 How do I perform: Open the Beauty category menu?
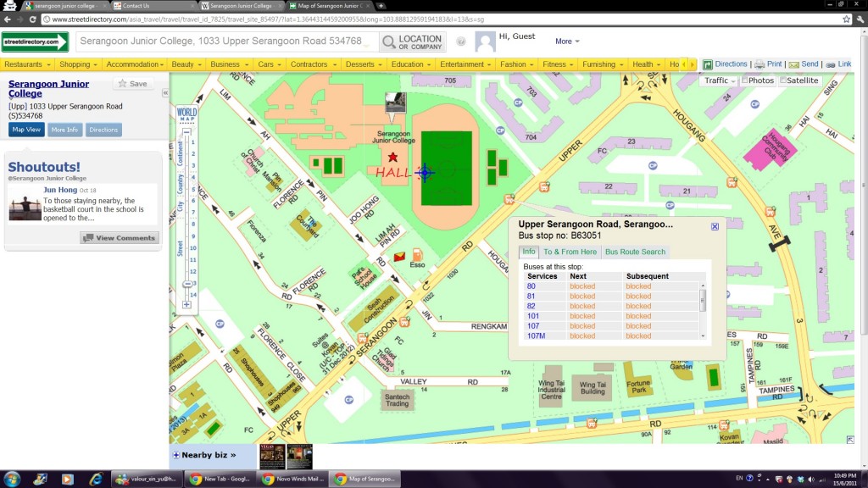186,64
